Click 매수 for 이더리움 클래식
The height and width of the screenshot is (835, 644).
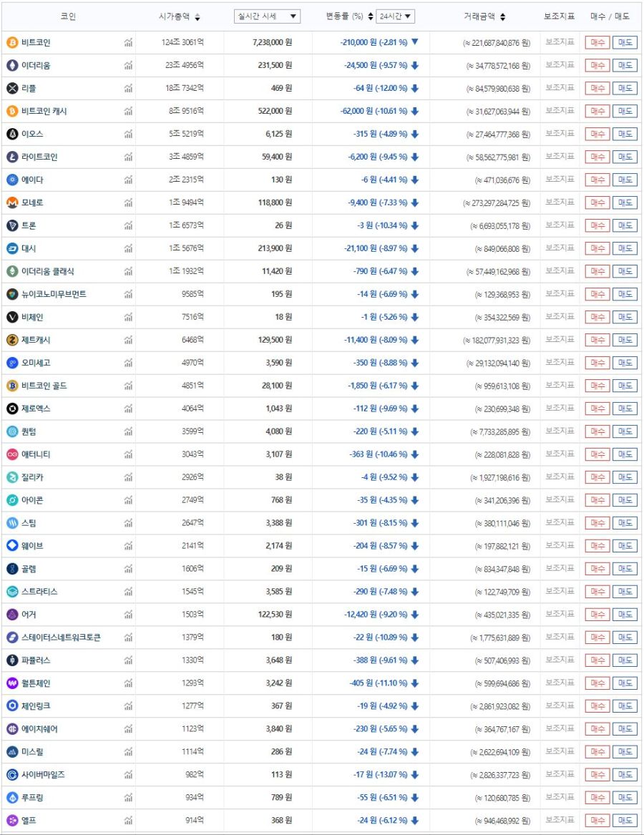tap(597, 272)
